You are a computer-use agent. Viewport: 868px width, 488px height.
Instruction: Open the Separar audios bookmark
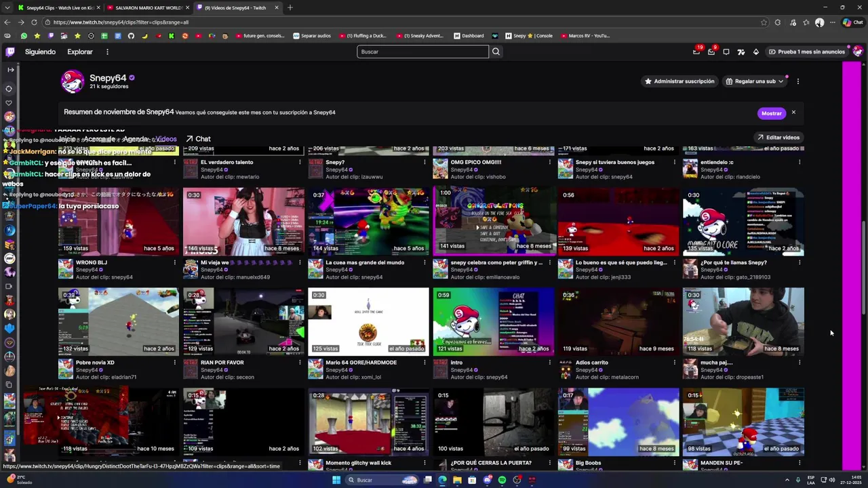click(312, 36)
